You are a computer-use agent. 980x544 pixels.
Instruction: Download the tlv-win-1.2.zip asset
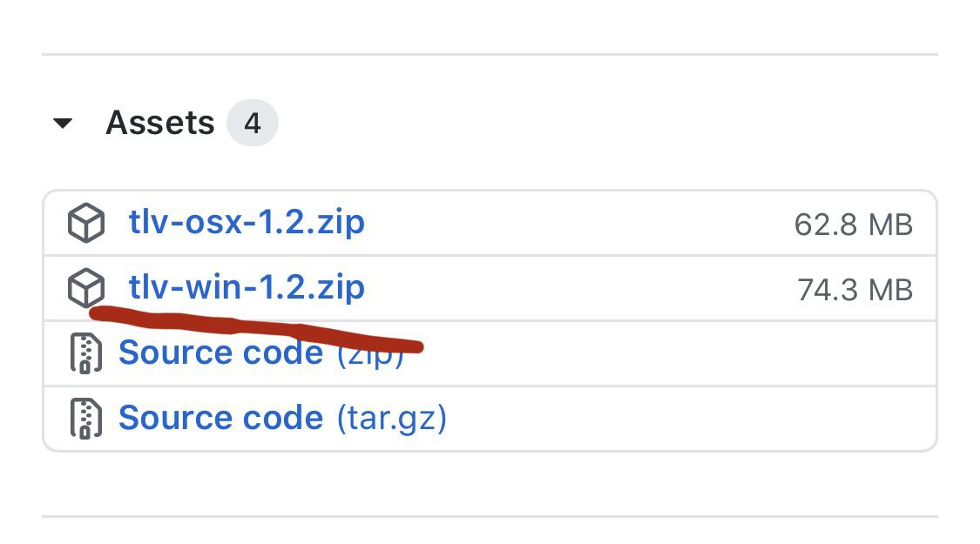click(247, 287)
